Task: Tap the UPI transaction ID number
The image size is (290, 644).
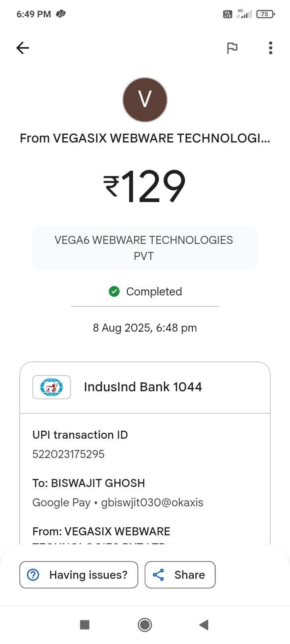Action: point(68,454)
